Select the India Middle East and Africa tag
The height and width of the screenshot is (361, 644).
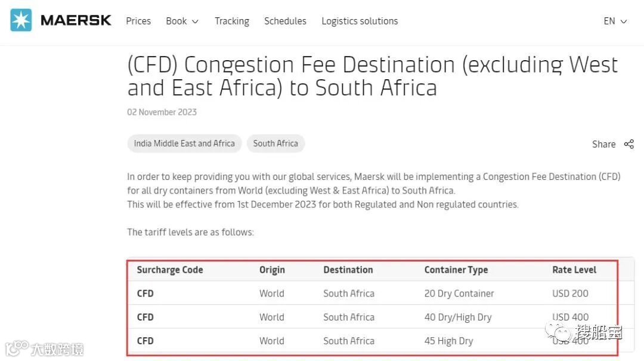click(x=184, y=144)
